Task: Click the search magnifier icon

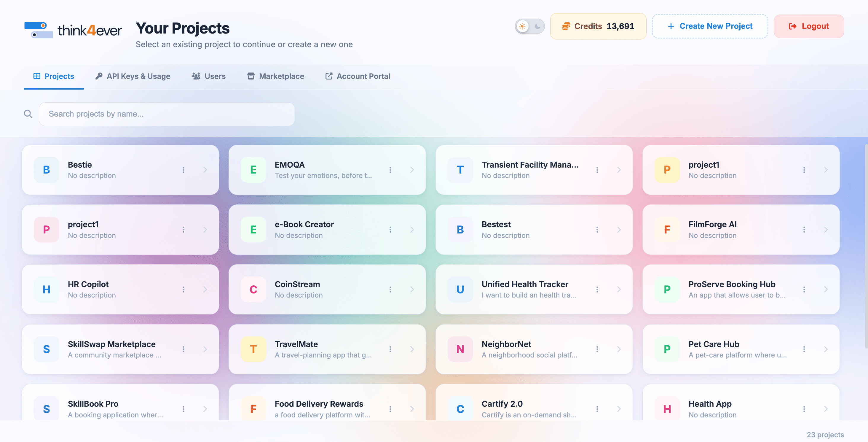Action: pos(28,114)
